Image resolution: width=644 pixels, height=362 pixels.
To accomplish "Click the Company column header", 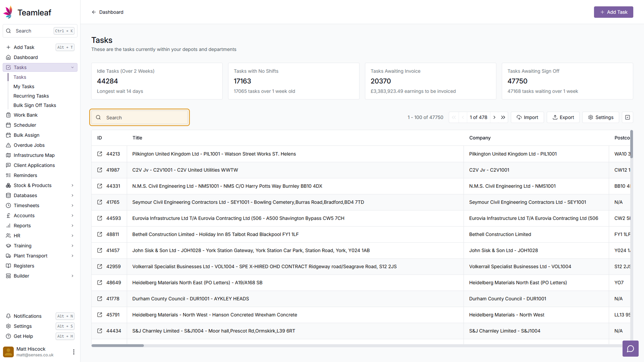I will (480, 138).
